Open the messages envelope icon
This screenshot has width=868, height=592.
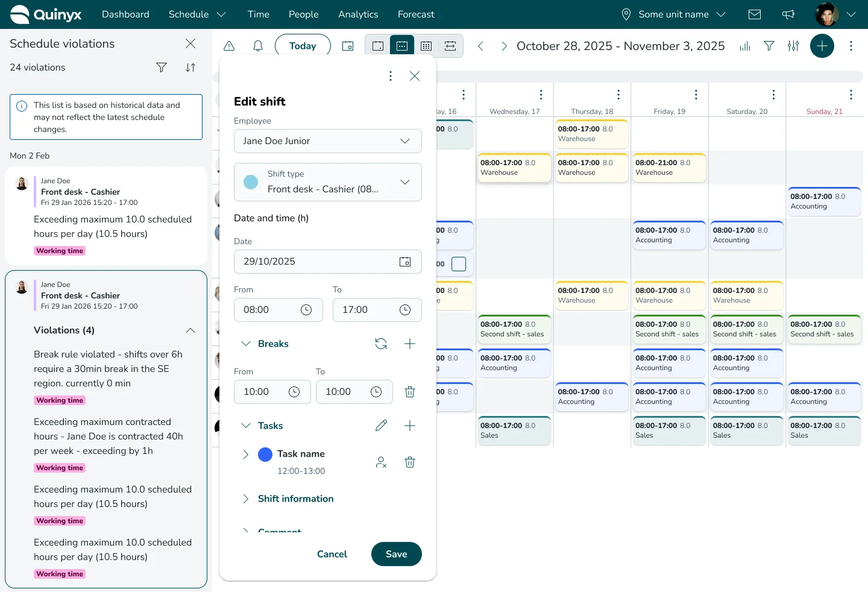click(755, 14)
